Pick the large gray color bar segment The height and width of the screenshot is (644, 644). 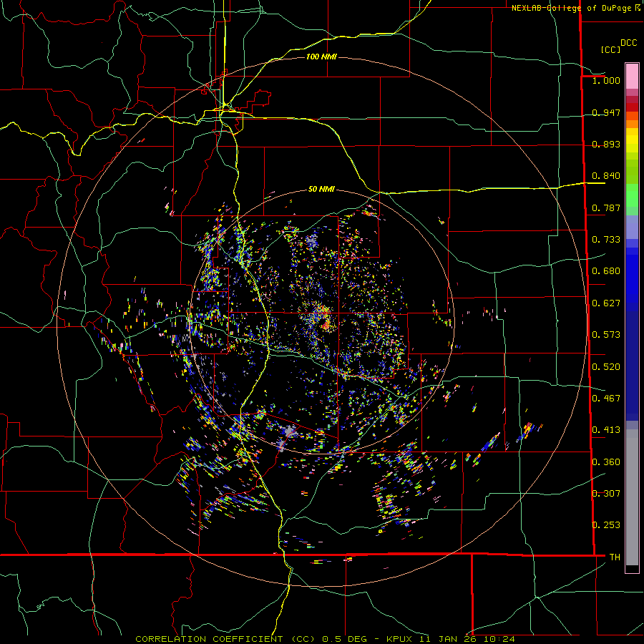(x=632, y=497)
